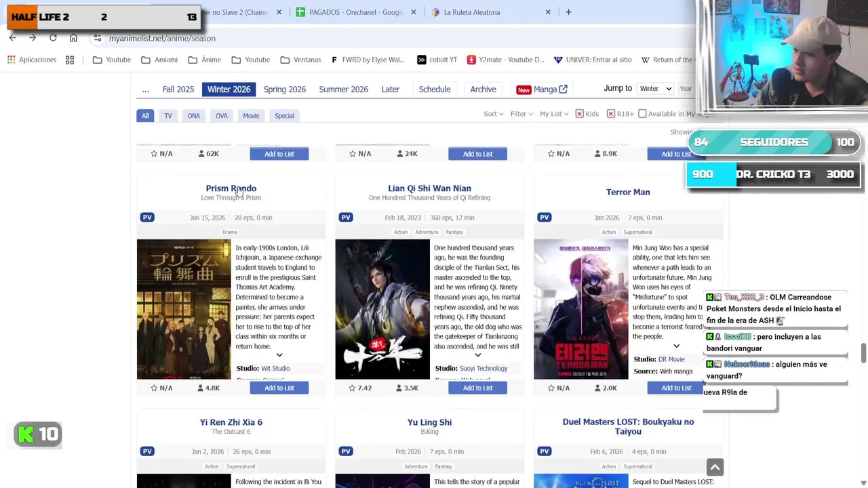Click the grid apps icon in bookmarks bar
868x488 pixels.
coord(70,60)
